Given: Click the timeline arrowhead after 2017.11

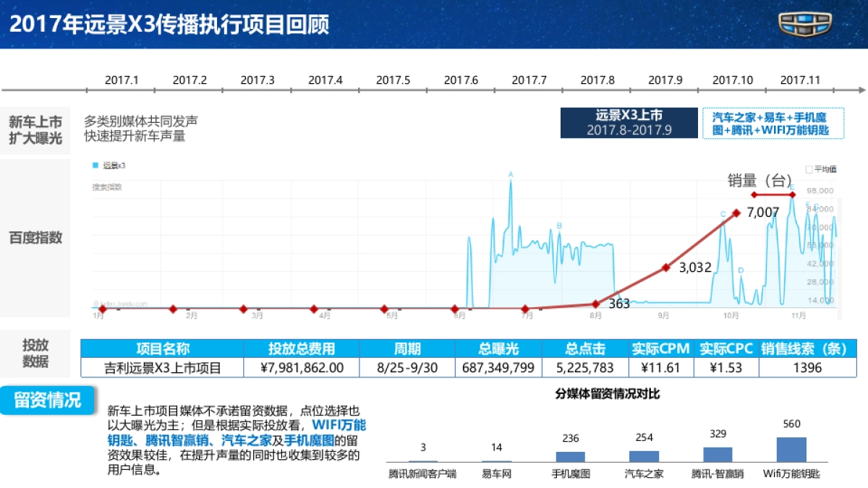Looking at the screenshot, I should pos(862,90).
